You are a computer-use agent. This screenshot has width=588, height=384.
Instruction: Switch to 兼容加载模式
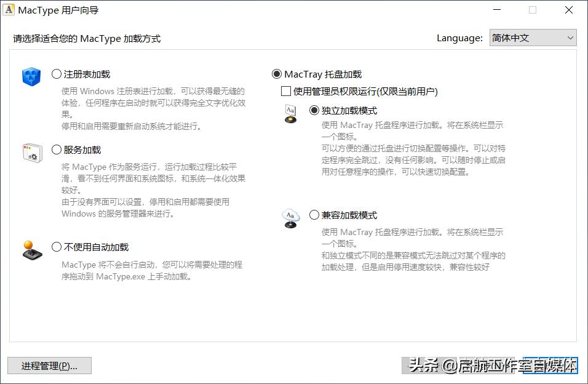pyautogui.click(x=313, y=215)
